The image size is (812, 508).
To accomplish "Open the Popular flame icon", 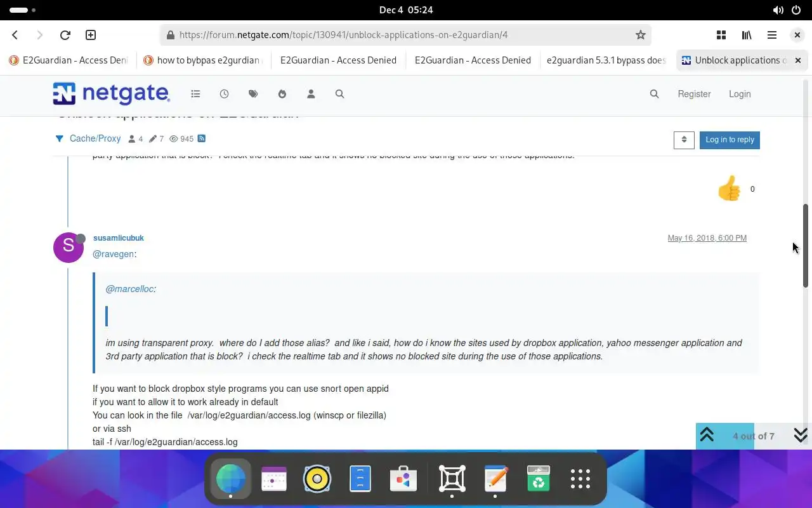I will 282,94.
